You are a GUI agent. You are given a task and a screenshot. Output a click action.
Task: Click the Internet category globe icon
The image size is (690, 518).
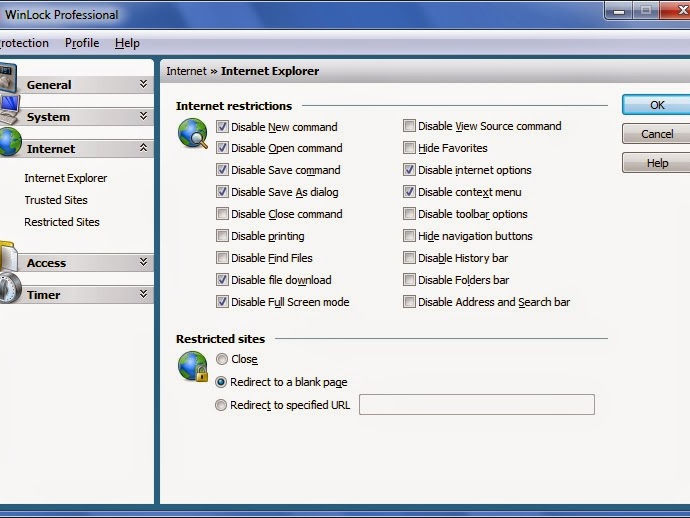coord(10,142)
